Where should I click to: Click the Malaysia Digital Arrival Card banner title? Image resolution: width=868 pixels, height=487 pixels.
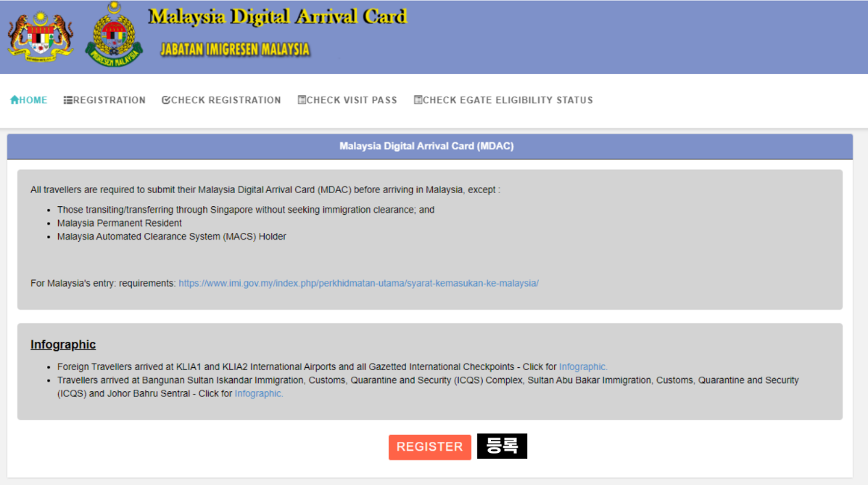coord(278,17)
